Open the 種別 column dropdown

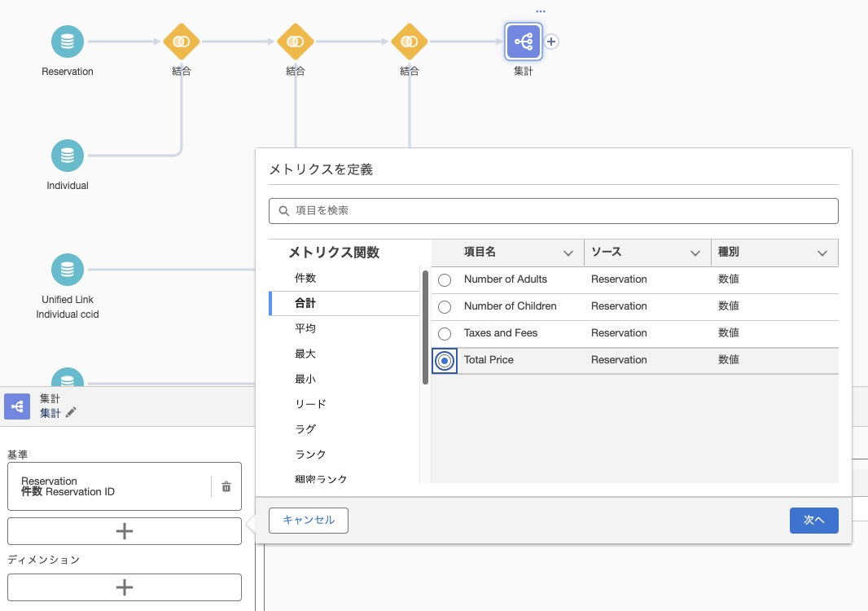(x=822, y=253)
